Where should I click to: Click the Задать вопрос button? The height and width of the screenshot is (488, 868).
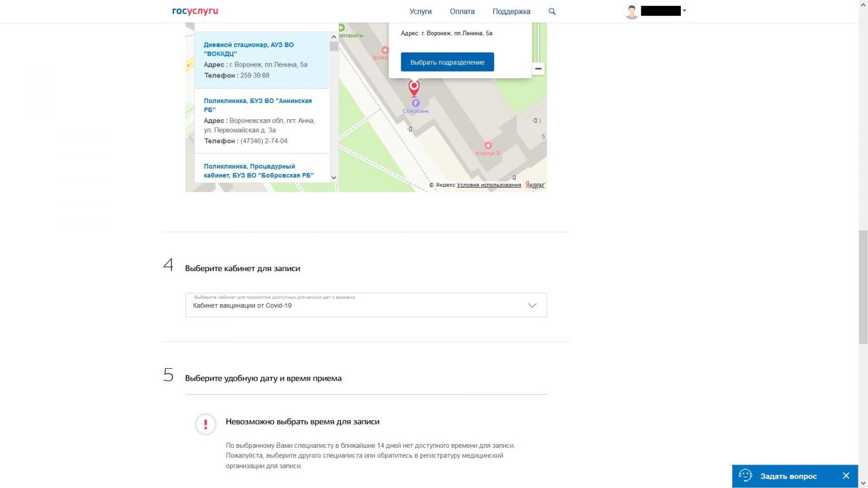tap(788, 476)
